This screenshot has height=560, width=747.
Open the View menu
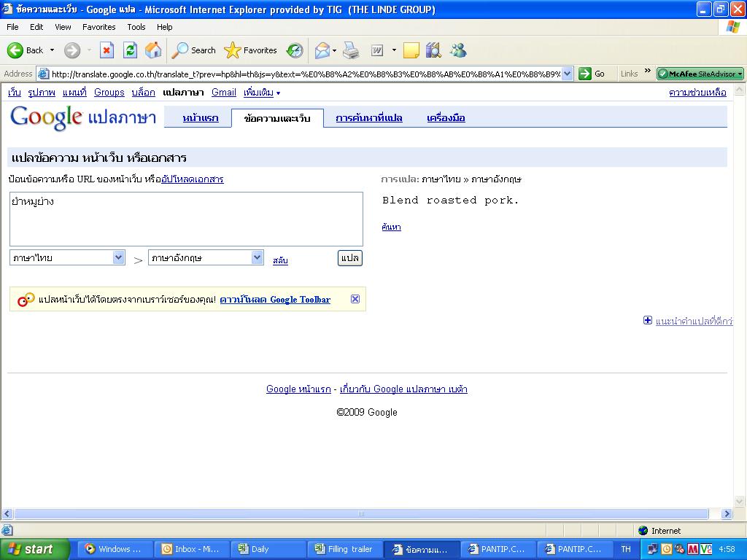[x=63, y=27]
